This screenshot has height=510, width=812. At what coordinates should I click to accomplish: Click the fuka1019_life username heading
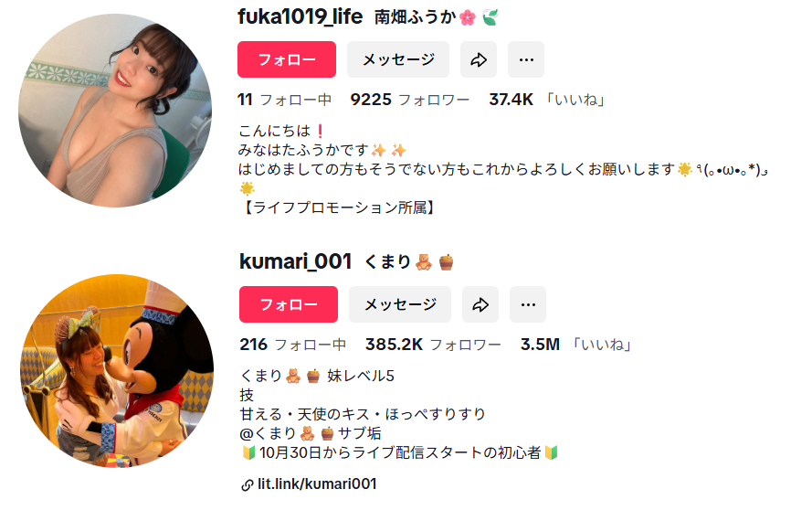301,16
